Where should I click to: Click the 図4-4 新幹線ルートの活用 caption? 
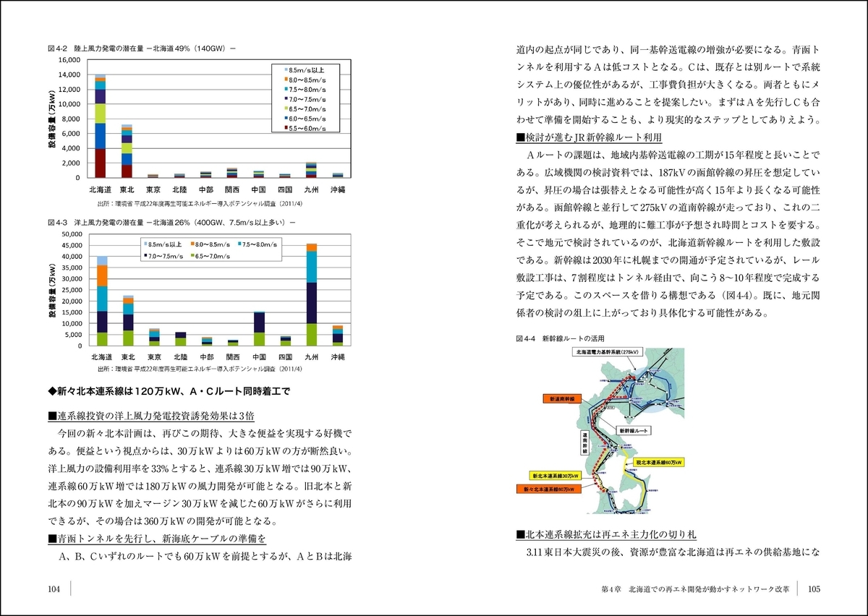pos(560,338)
